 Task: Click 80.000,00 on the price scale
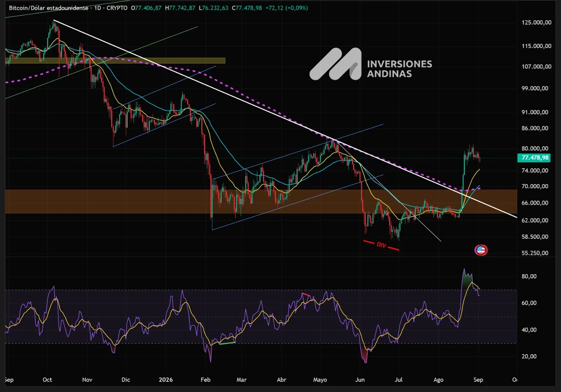(x=535, y=148)
